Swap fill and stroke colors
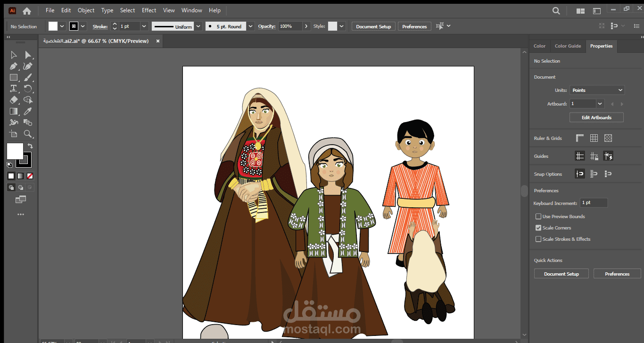The image size is (644, 343). (x=30, y=147)
